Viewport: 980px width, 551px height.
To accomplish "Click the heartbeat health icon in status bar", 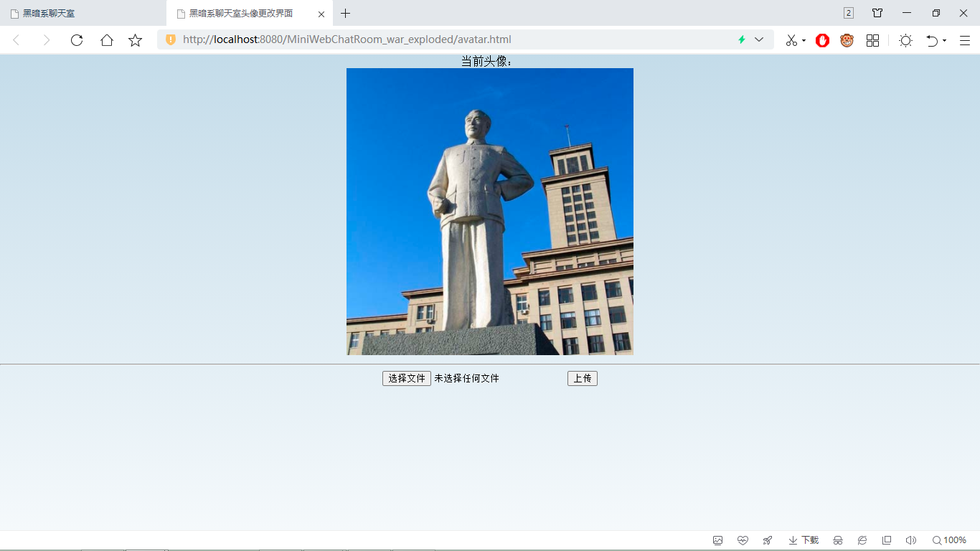I will pos(743,540).
